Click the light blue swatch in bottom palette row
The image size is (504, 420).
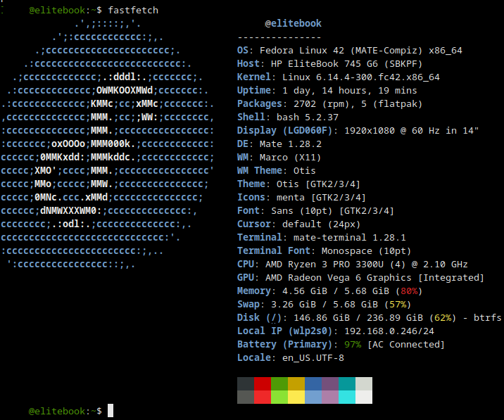tap(313, 397)
